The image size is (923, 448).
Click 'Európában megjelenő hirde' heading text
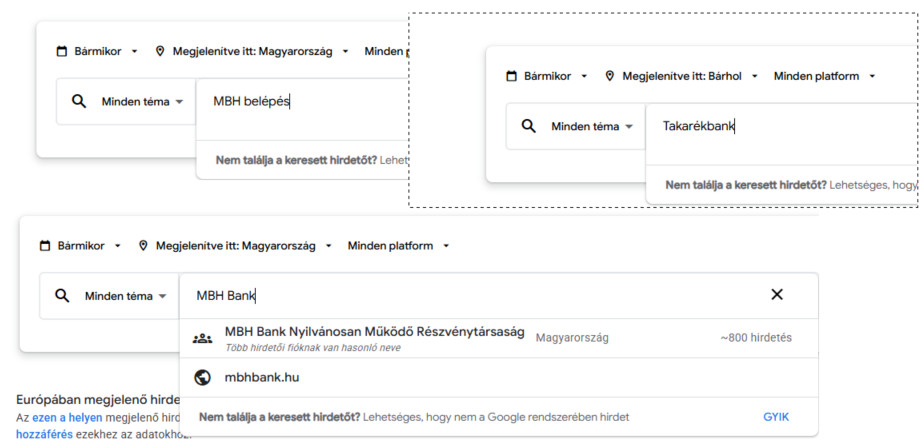pos(98,400)
